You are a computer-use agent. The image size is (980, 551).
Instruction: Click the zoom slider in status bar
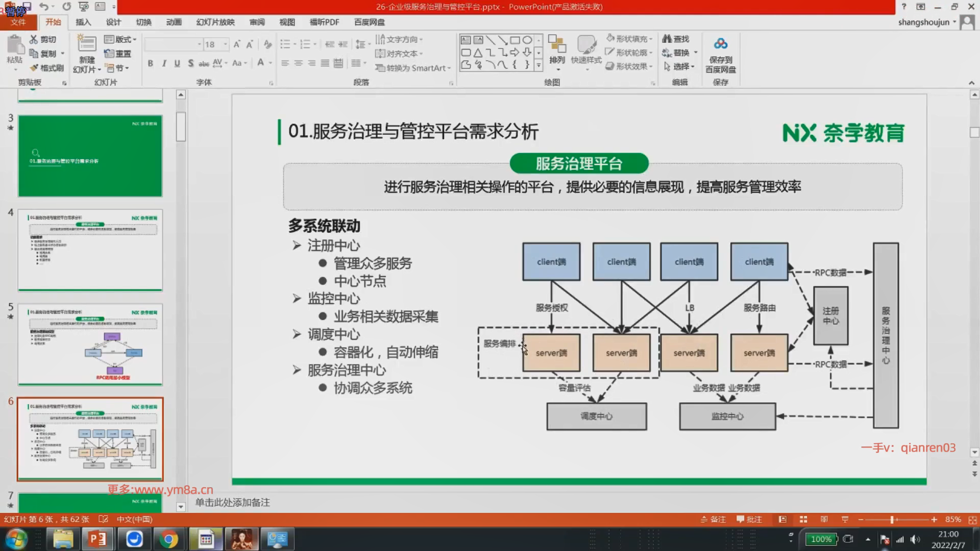click(x=892, y=519)
